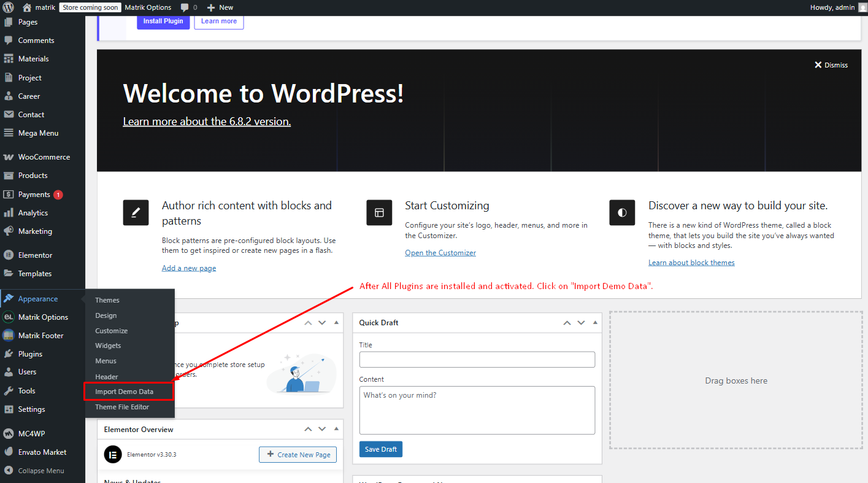Viewport: 868px width, 483px height.
Task: Click the Users sidebar icon
Action: click(9, 372)
